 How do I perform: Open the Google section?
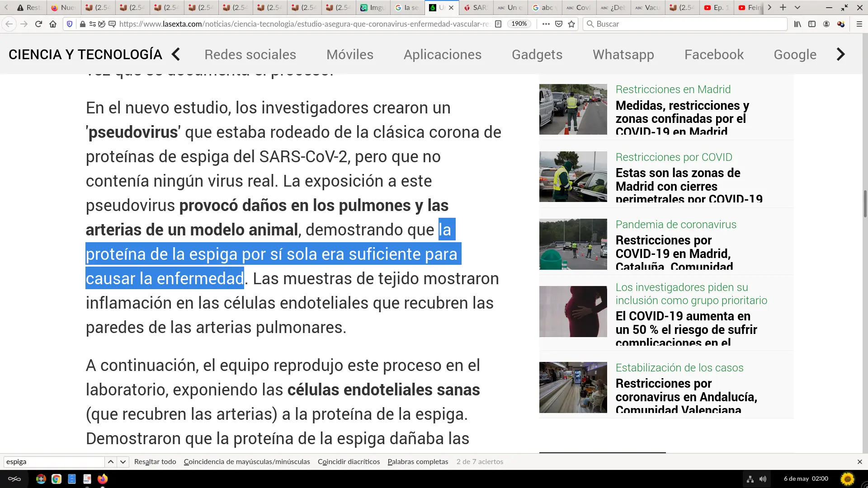795,54
